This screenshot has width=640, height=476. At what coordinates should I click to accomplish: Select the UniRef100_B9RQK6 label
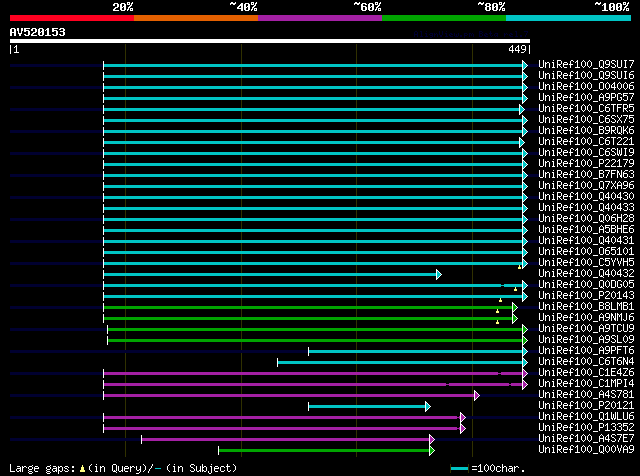[586, 131]
